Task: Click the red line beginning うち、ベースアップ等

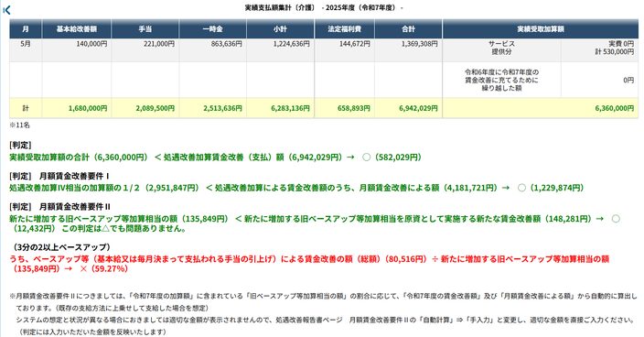Action: pos(309,264)
